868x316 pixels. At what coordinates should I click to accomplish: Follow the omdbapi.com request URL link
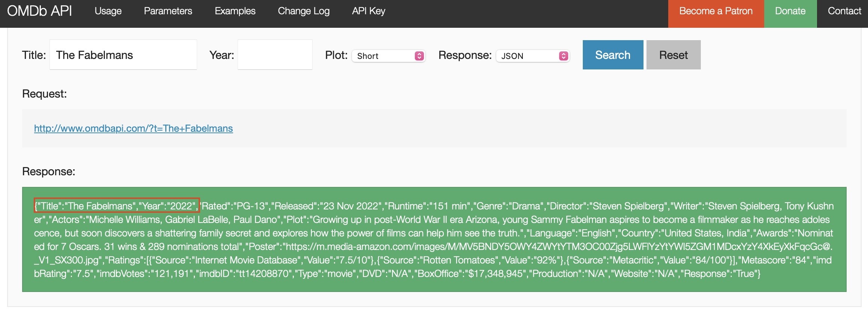point(133,128)
